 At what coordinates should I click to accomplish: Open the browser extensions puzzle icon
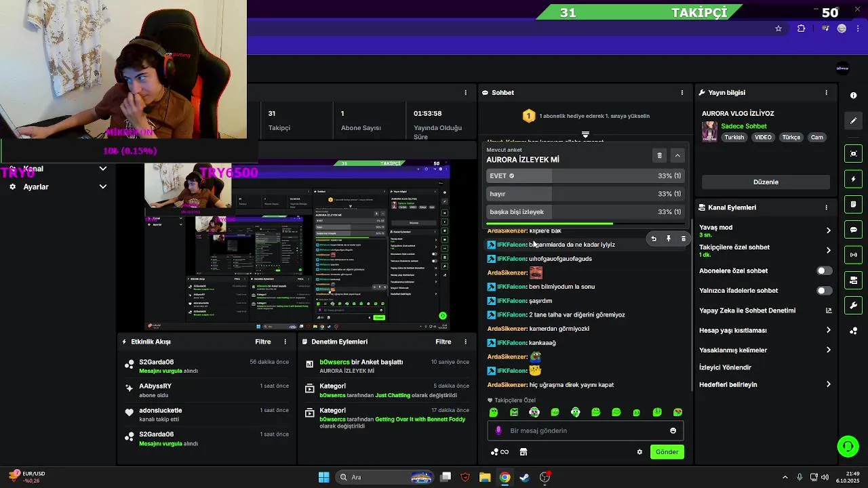point(801,28)
